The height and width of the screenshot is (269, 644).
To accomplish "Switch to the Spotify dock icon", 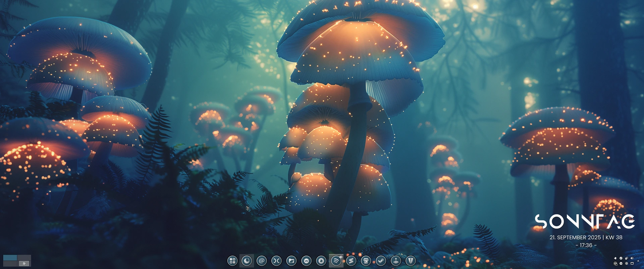I will [336, 261].
